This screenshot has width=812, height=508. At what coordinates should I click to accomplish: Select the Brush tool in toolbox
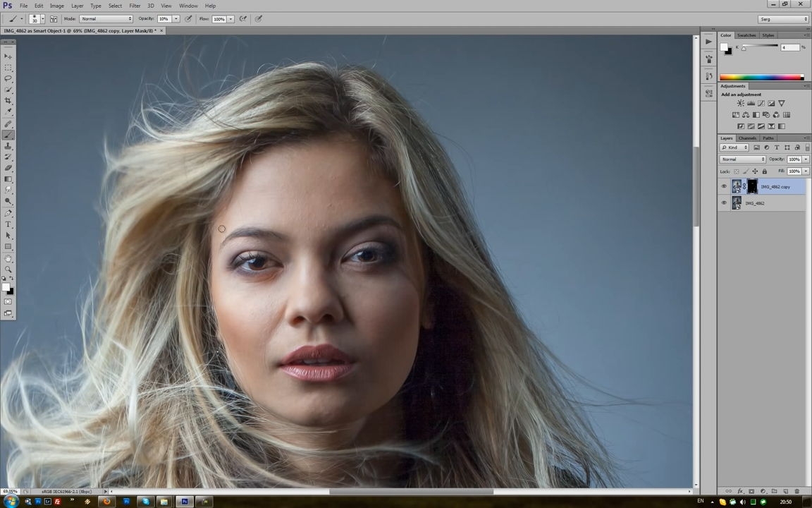[8, 135]
